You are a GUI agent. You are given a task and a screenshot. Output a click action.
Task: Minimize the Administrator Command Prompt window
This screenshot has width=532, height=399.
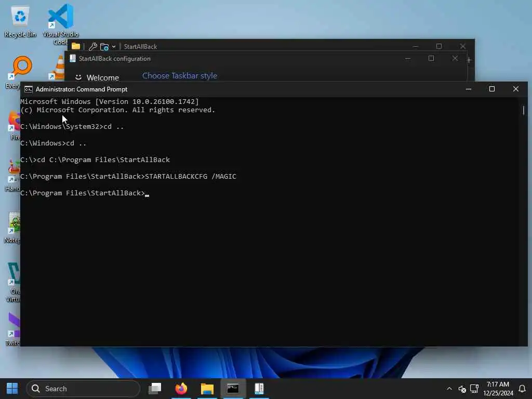click(469, 89)
